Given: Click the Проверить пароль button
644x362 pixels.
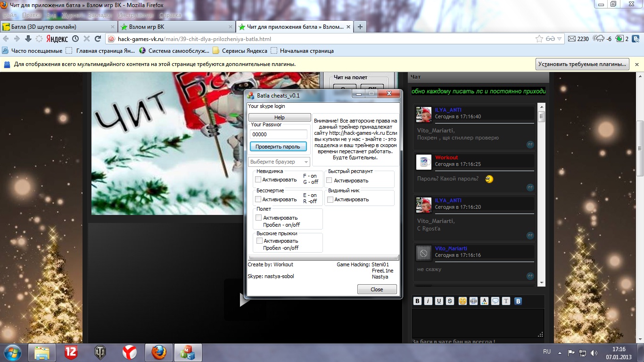Looking at the screenshot, I should pyautogui.click(x=278, y=147).
